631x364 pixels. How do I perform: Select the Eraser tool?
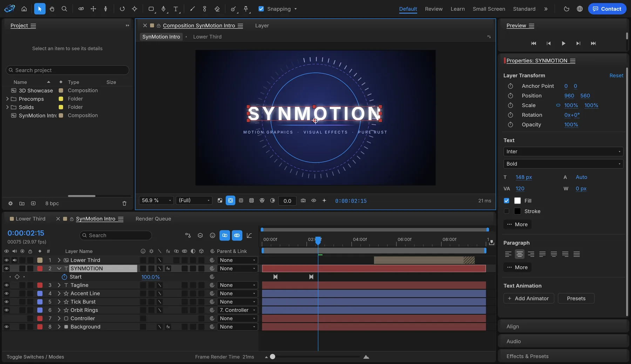coord(217,9)
